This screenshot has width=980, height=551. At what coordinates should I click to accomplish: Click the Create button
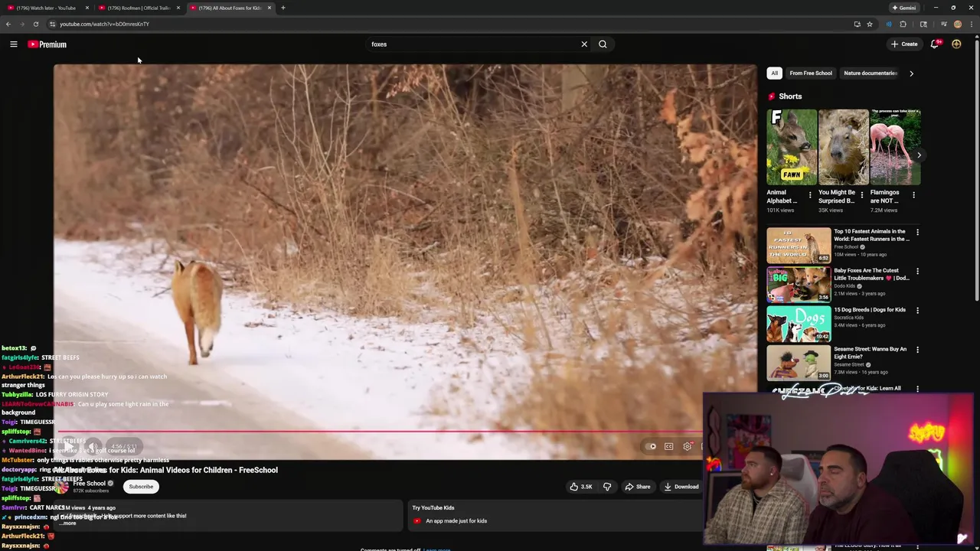click(x=904, y=44)
